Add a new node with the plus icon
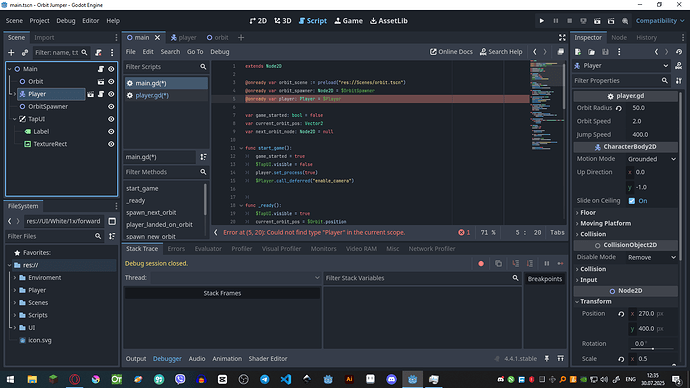Screen dimensions: 690x388 [x=11, y=52]
